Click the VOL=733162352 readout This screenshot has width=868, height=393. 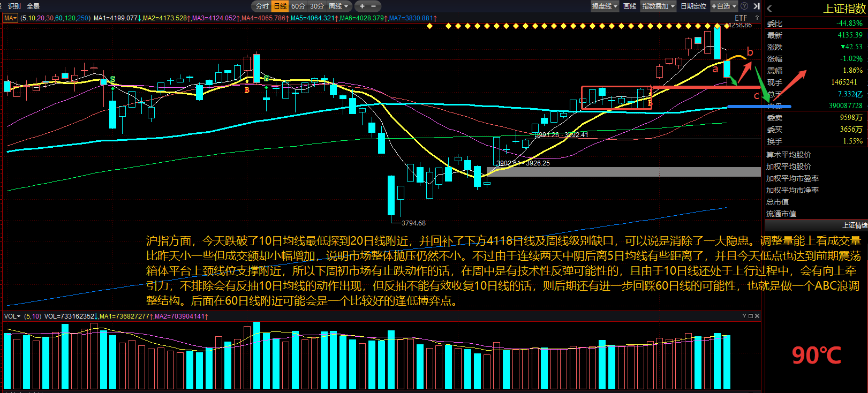coord(71,316)
